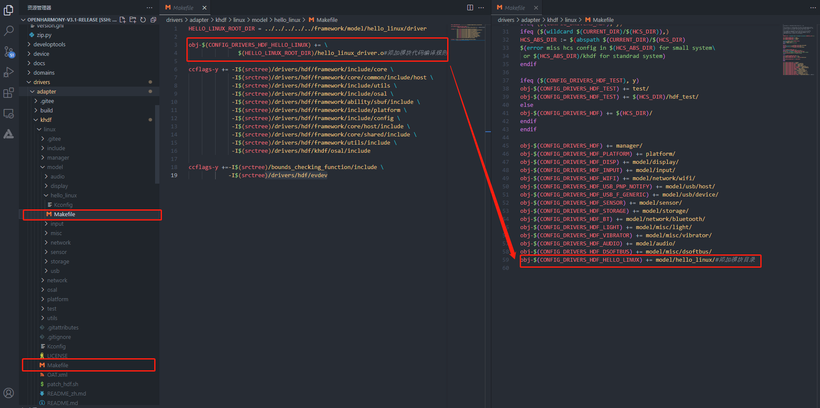Close the right Makefile tab
Viewport: 820px width, 408px height.
click(535, 7)
